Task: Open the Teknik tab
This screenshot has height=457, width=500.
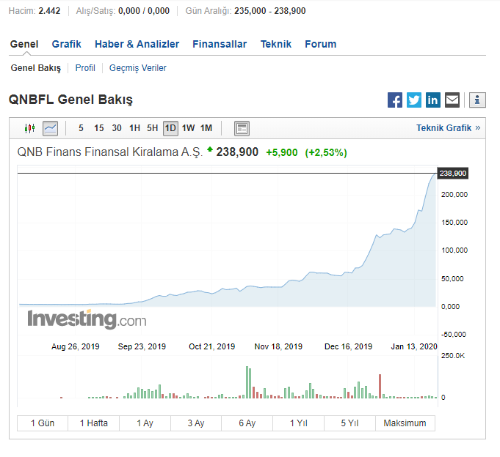Action: tap(276, 44)
